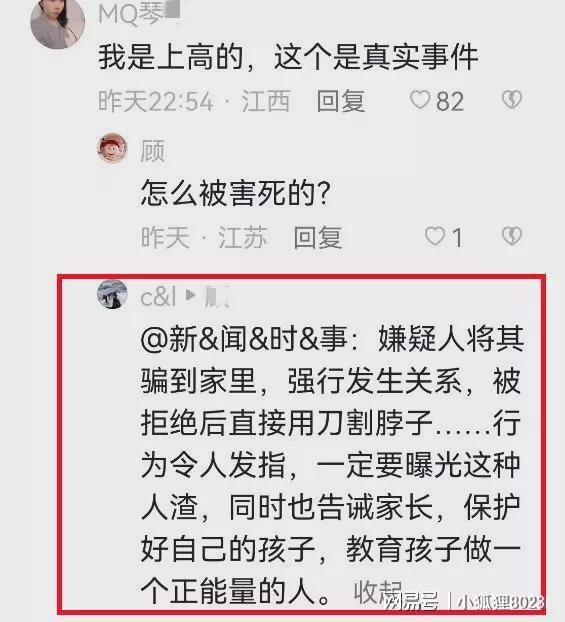Tap the 昨天22:54 · 江西 timestamp
Image resolution: width=565 pixels, height=622 pixels.
pyautogui.click(x=194, y=101)
